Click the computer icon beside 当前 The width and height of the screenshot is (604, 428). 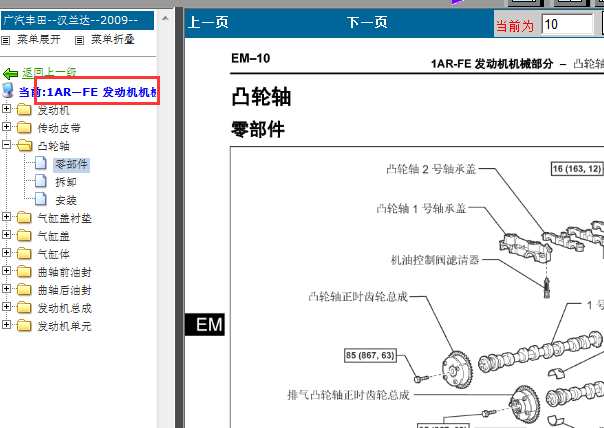(x=8, y=90)
